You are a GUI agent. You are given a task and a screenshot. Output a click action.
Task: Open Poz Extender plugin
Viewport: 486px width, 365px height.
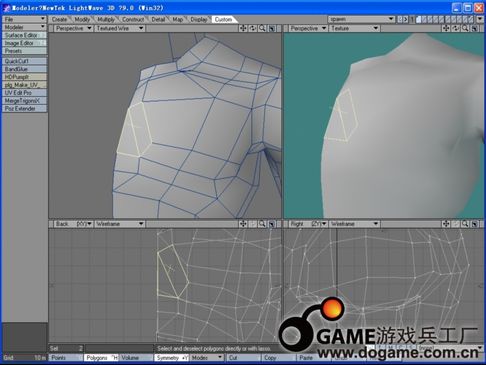coord(24,109)
